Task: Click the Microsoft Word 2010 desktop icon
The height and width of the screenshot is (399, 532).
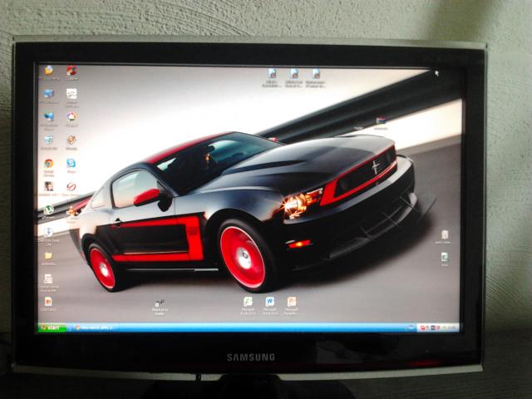Action: tap(270, 302)
